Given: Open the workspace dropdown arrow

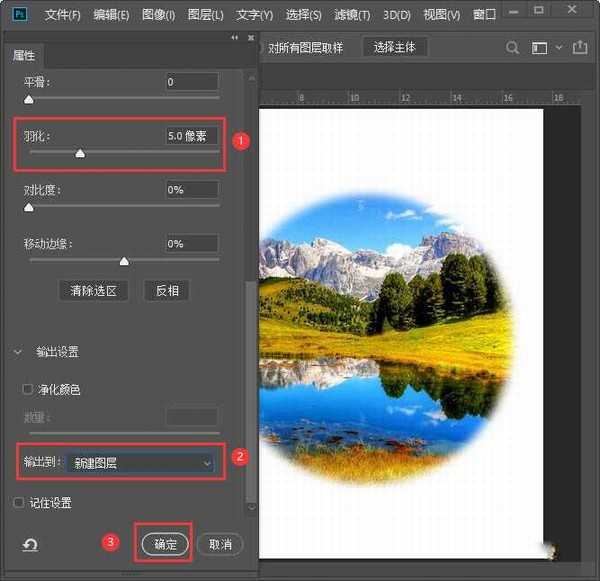Looking at the screenshot, I should 559,47.
